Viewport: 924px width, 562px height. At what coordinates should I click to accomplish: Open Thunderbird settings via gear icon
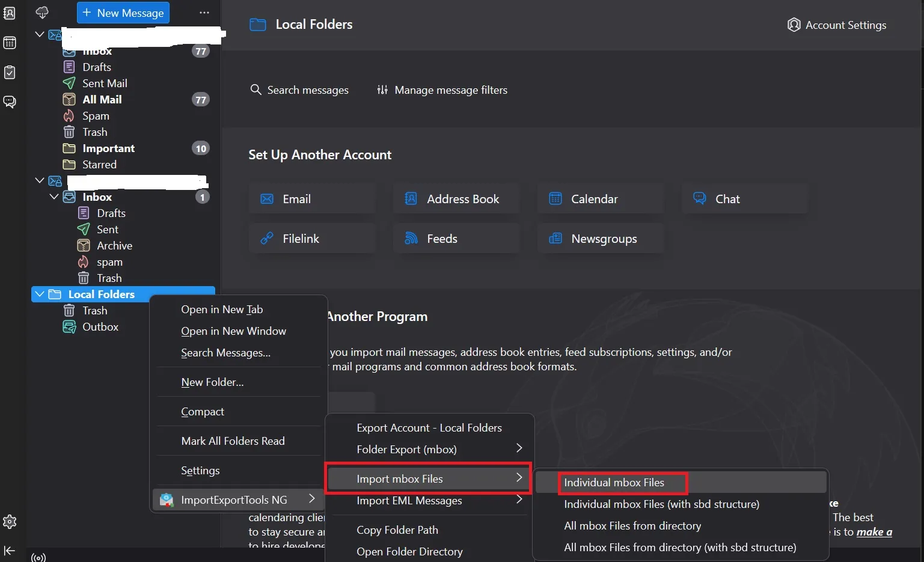pyautogui.click(x=10, y=521)
